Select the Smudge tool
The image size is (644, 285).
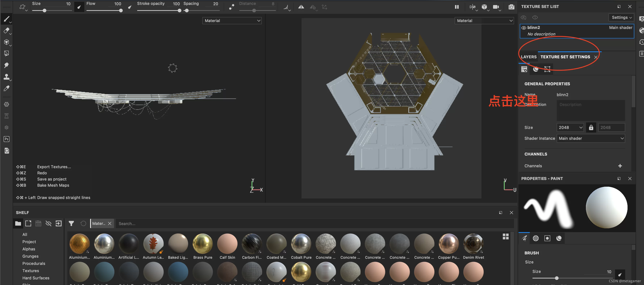pos(7,65)
